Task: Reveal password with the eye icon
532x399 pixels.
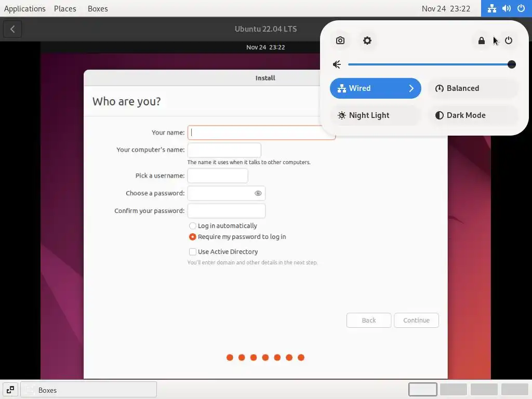Action: click(258, 193)
